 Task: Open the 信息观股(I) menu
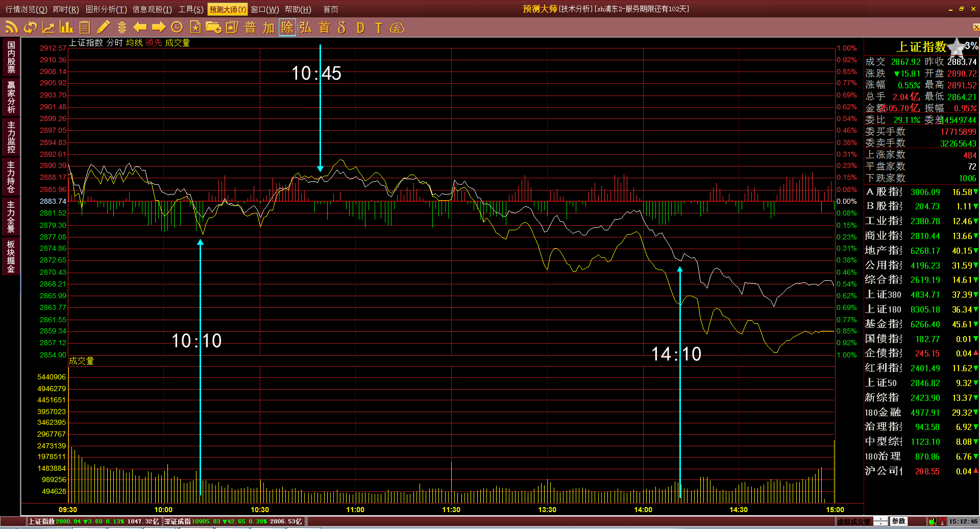(152, 9)
